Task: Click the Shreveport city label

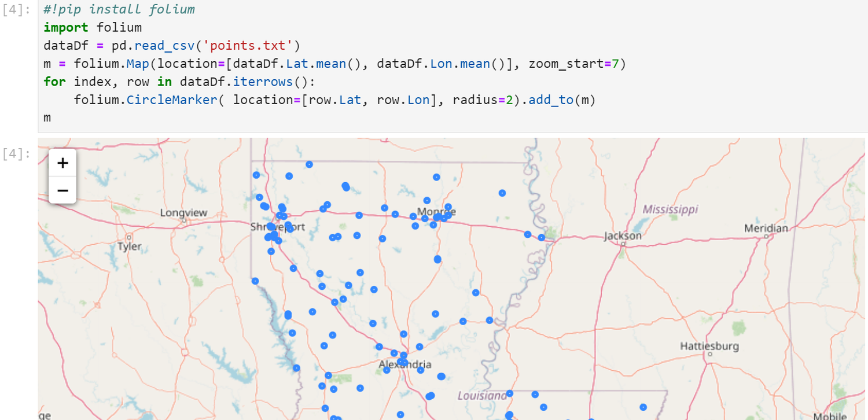Action: point(278,227)
